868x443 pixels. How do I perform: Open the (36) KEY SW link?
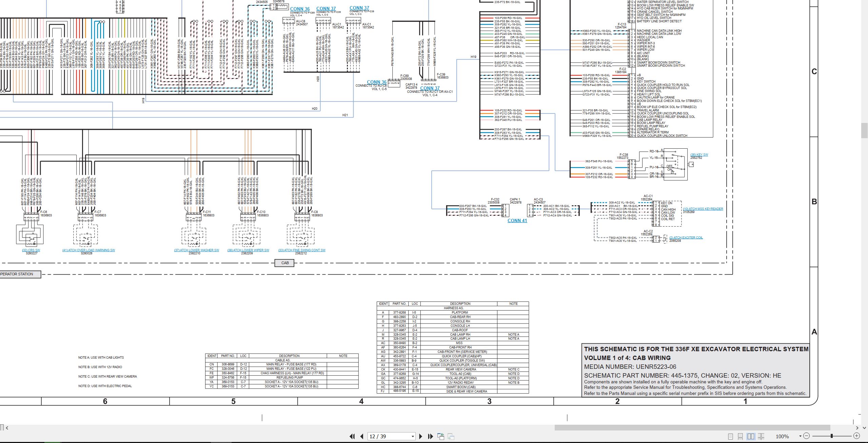[699, 155]
